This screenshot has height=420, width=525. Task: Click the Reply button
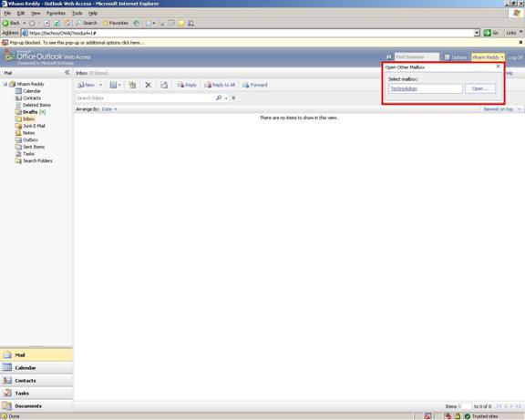click(187, 85)
